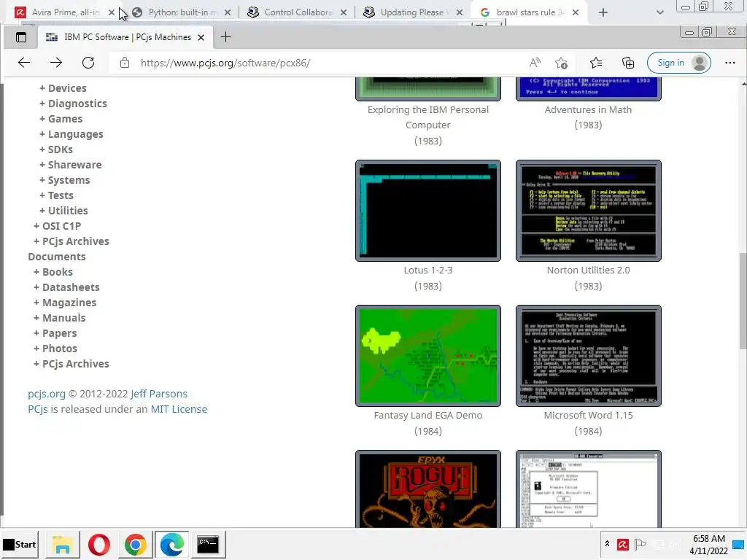Close the IBM PC Software tab
This screenshot has width=747, height=560.
click(201, 37)
